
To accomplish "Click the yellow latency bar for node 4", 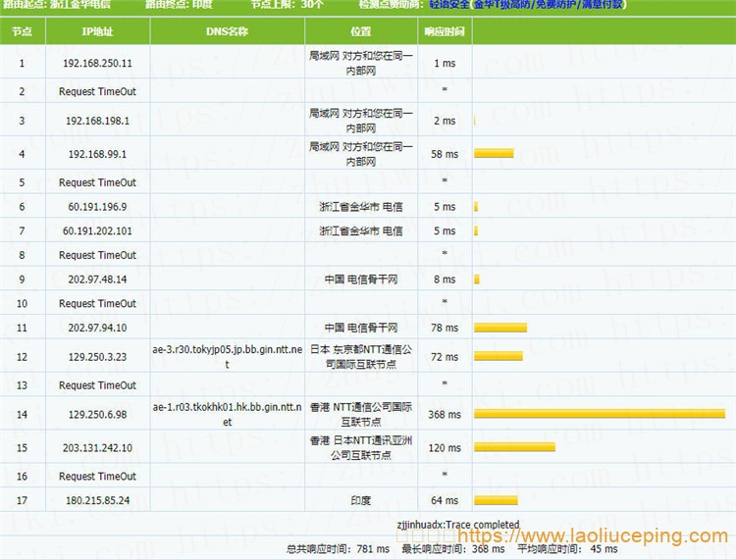I will (x=494, y=153).
